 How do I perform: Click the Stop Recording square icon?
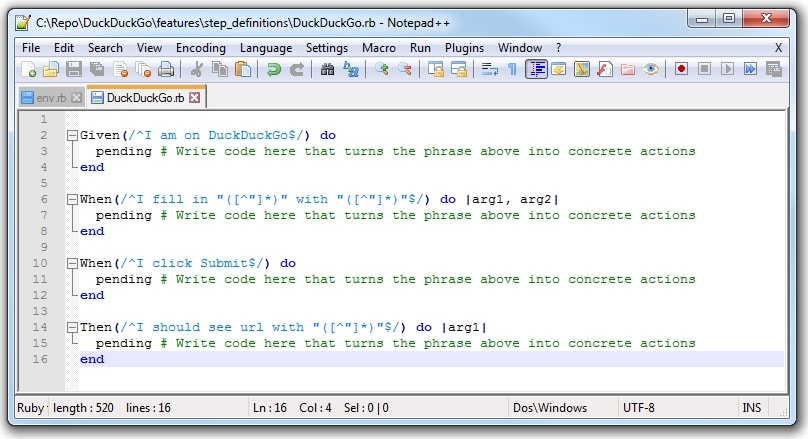[704, 69]
